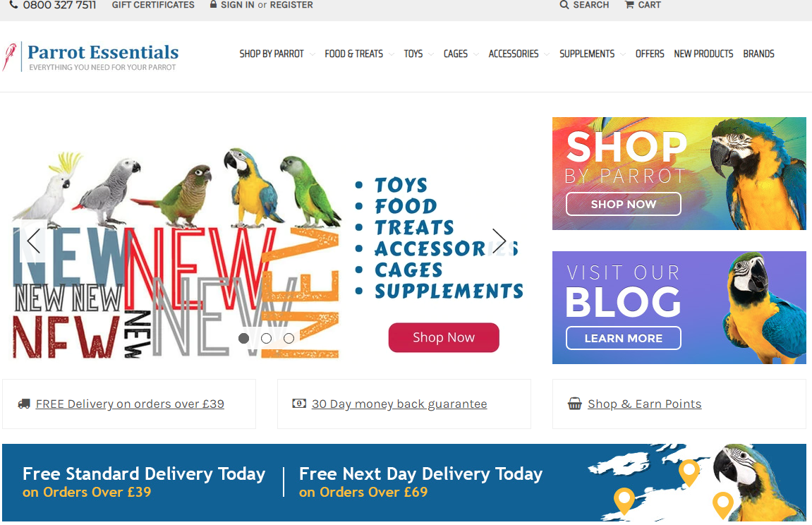This screenshot has height=525, width=812.
Task: Select the second carousel slide dot
Action: (266, 338)
